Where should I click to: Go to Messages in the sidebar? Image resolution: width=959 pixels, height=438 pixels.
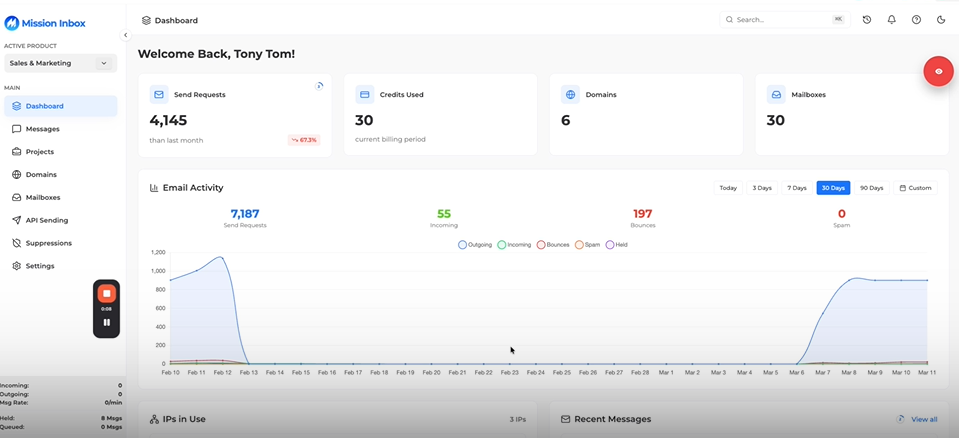61,129
